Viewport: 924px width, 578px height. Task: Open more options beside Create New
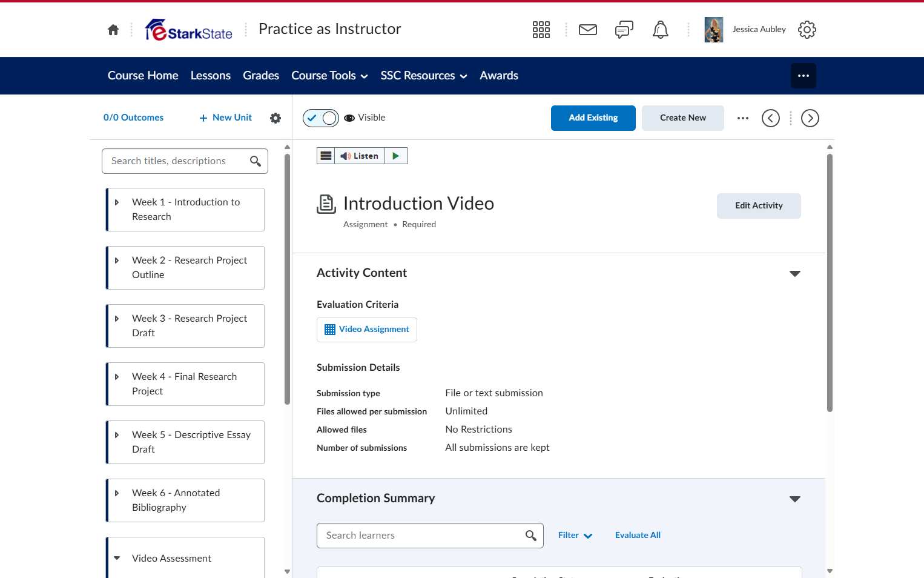pos(743,118)
